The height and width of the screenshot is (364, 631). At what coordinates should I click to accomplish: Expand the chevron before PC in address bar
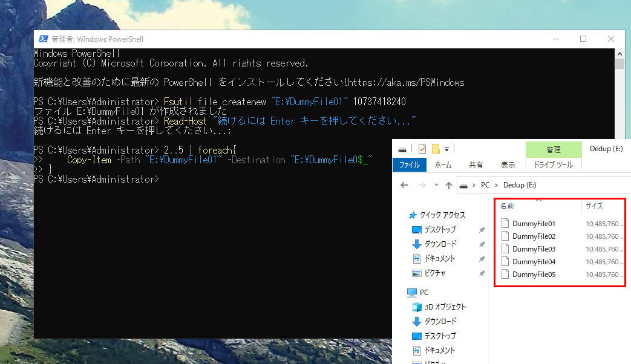[474, 185]
